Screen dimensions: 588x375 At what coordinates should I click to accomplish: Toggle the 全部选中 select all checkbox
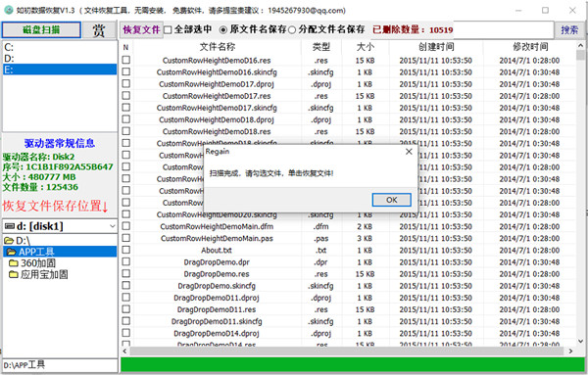click(168, 29)
